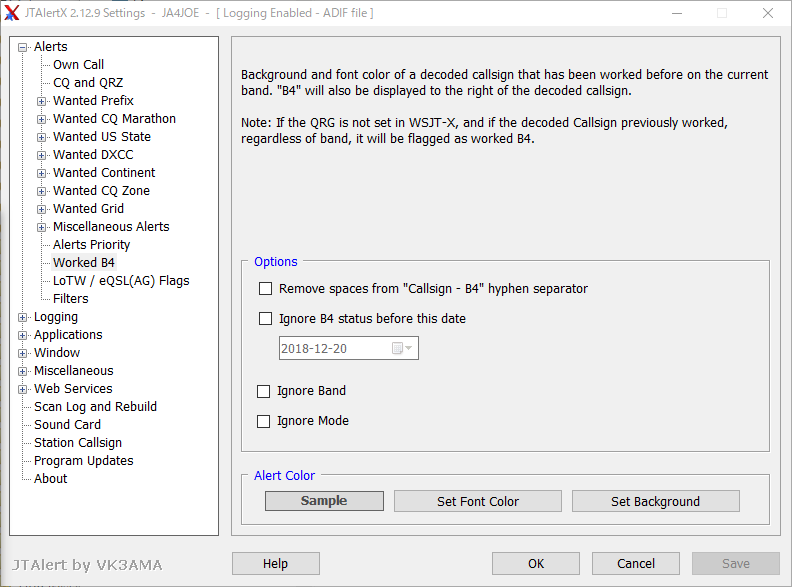Viewport: 792px width, 587px height.
Task: Select the Applications tree item
Action: 68,335
